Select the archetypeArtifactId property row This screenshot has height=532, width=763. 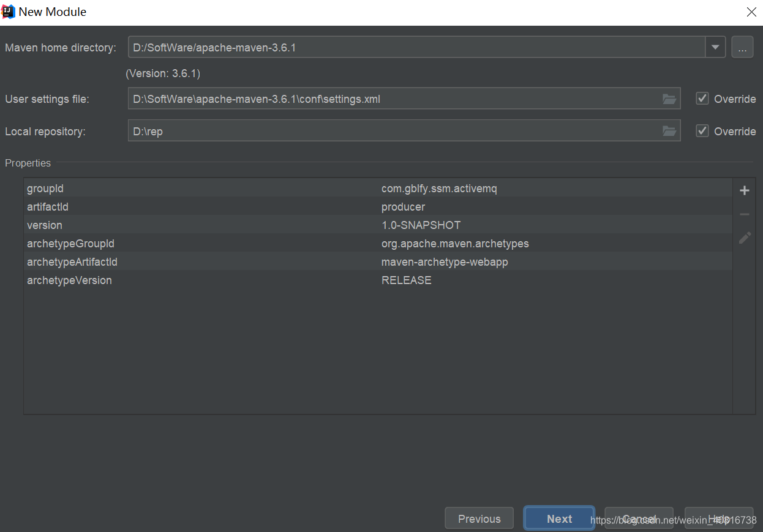[378, 262]
